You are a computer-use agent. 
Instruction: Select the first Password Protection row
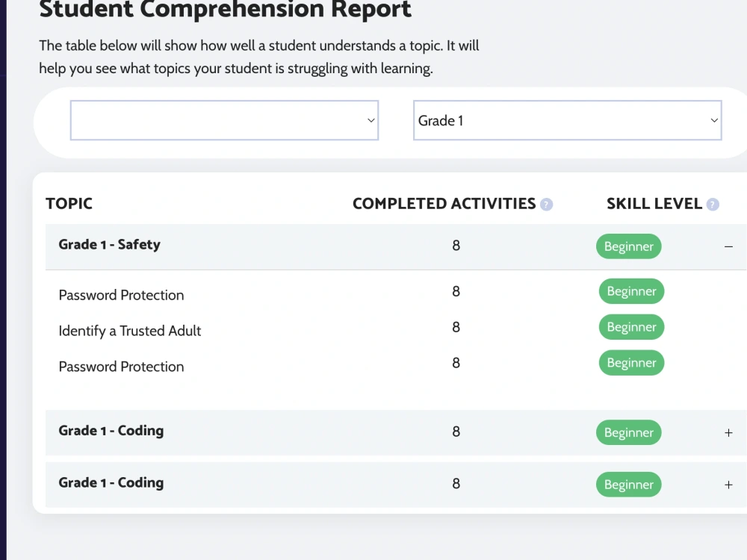(x=397, y=293)
